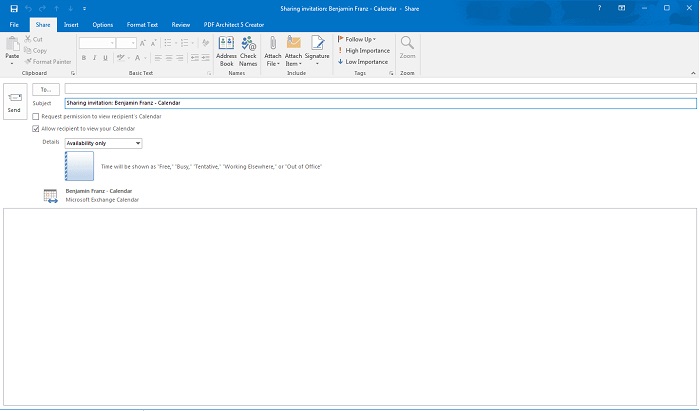
Task: Click the save icon in title bar
Action: pyautogui.click(x=14, y=8)
